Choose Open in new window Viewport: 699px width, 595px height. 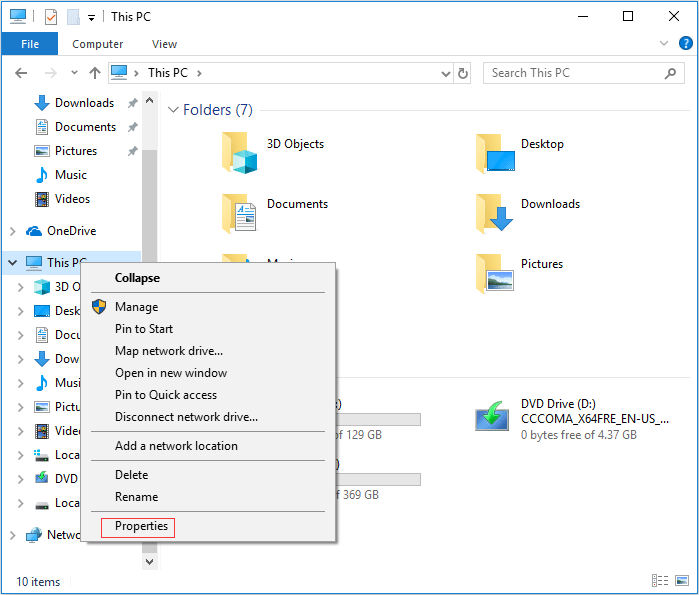[208, 373]
